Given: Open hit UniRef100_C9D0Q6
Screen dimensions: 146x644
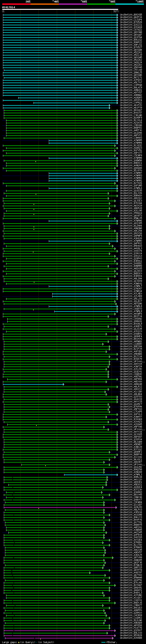Looking at the screenshot, I should (x=131, y=125).
